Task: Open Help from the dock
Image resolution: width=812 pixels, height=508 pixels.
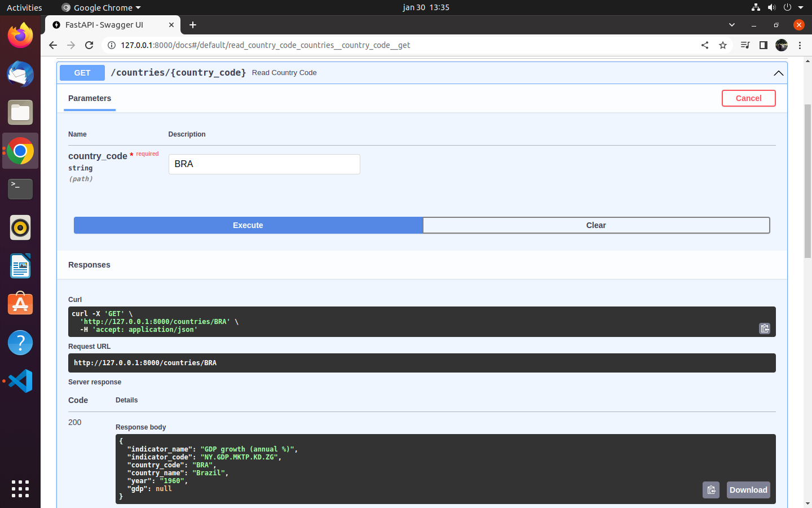Action: 20,343
